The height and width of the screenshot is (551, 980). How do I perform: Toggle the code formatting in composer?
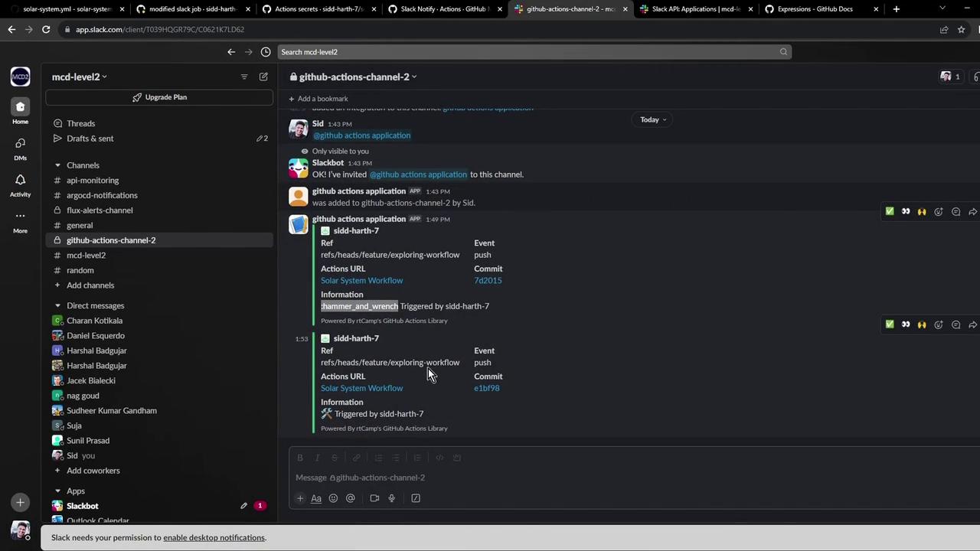[x=439, y=458]
